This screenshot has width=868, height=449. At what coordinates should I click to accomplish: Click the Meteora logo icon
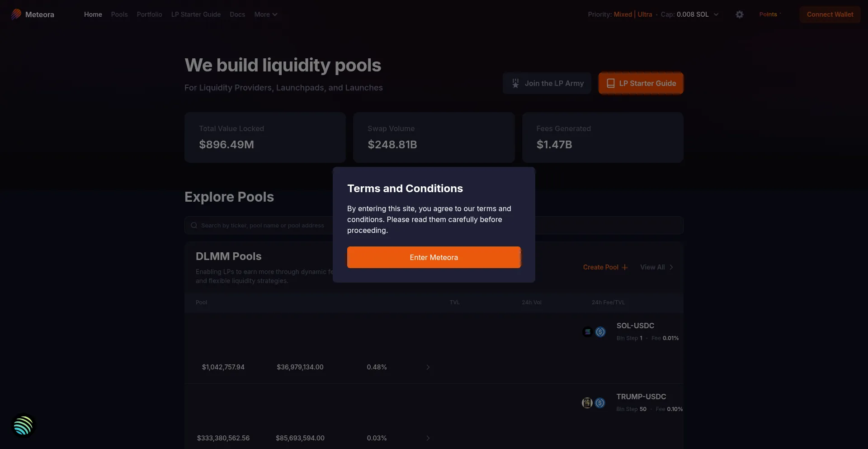coord(16,14)
